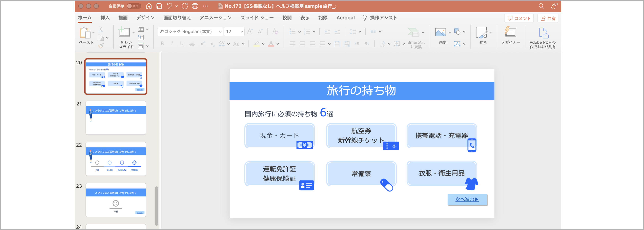Click the Designer (デザイナー) icon

pos(510,32)
